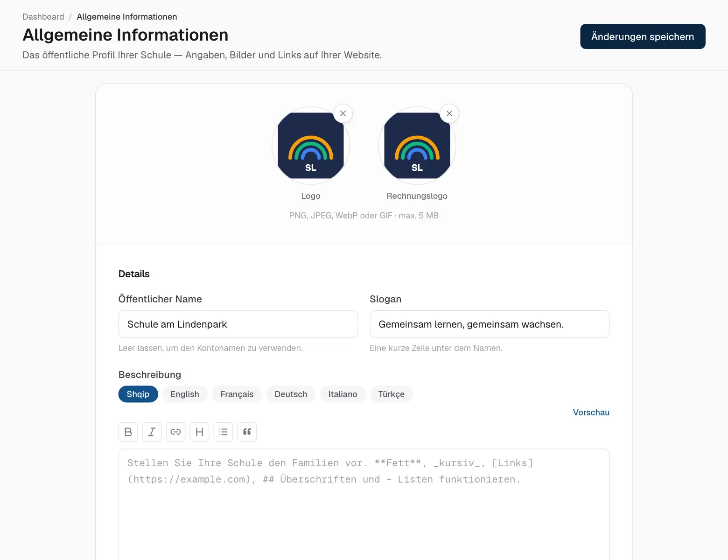Click the 'Leer lassen, um den Kontonamen' hint
Screen dimensions: 728x560
click(210, 348)
